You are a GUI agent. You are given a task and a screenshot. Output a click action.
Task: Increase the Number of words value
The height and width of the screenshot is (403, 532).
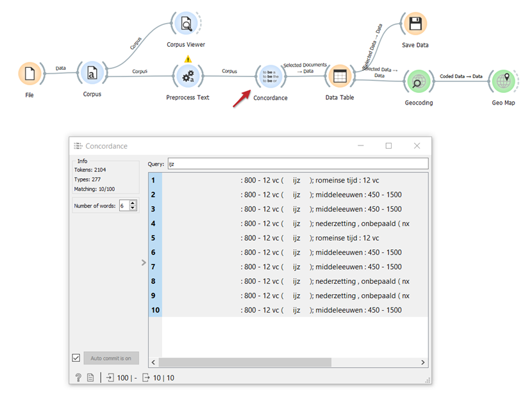click(x=133, y=203)
